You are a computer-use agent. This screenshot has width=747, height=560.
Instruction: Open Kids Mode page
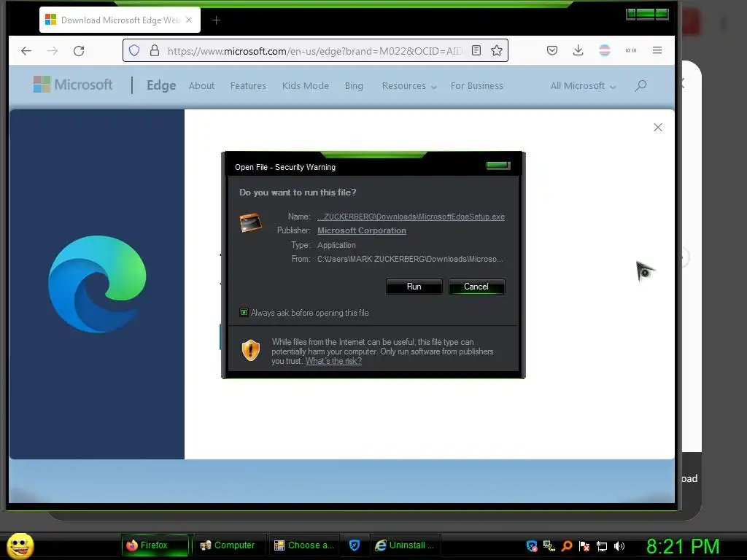(x=306, y=86)
